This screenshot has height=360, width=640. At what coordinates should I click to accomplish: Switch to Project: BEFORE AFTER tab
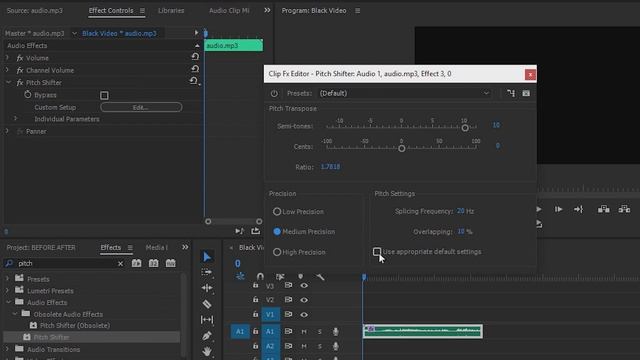tap(41, 247)
